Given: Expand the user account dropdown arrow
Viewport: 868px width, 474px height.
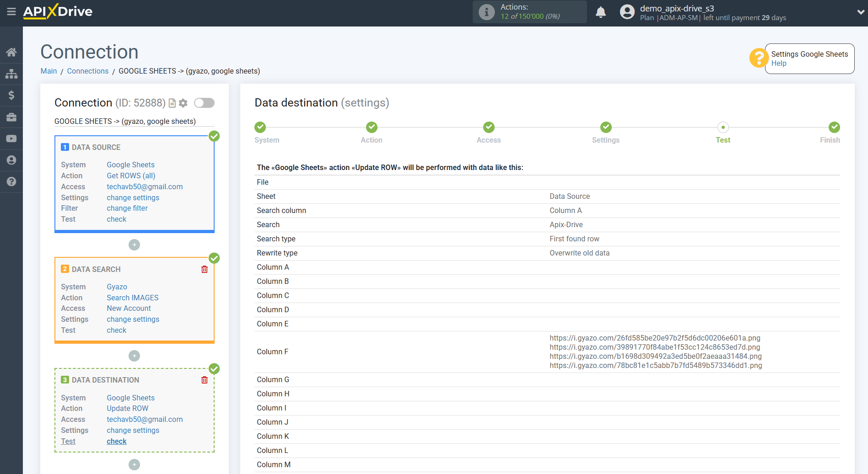Looking at the screenshot, I should pos(860,12).
